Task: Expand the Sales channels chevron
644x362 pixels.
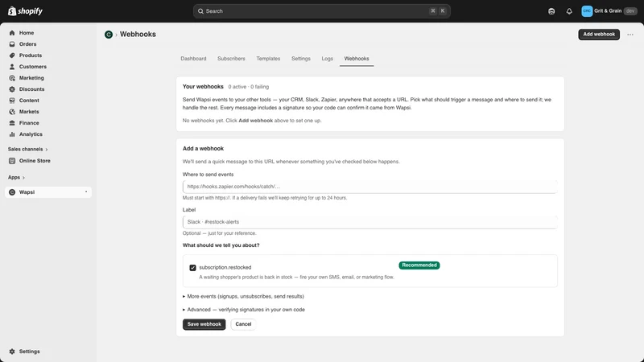Action: click(47, 150)
